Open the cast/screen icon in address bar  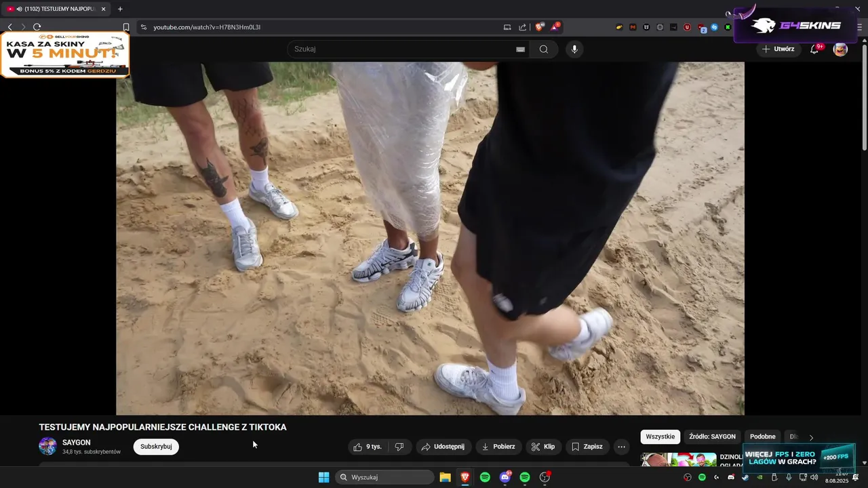(507, 27)
